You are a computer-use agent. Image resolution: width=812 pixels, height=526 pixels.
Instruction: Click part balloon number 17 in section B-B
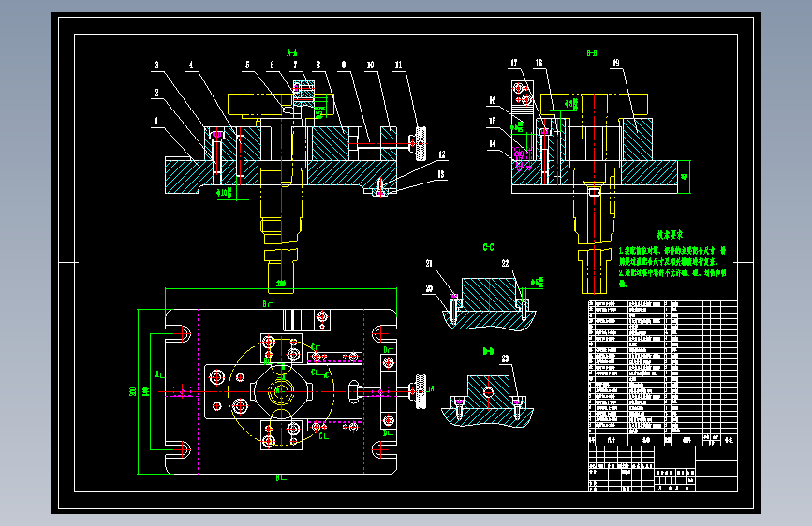514,63
